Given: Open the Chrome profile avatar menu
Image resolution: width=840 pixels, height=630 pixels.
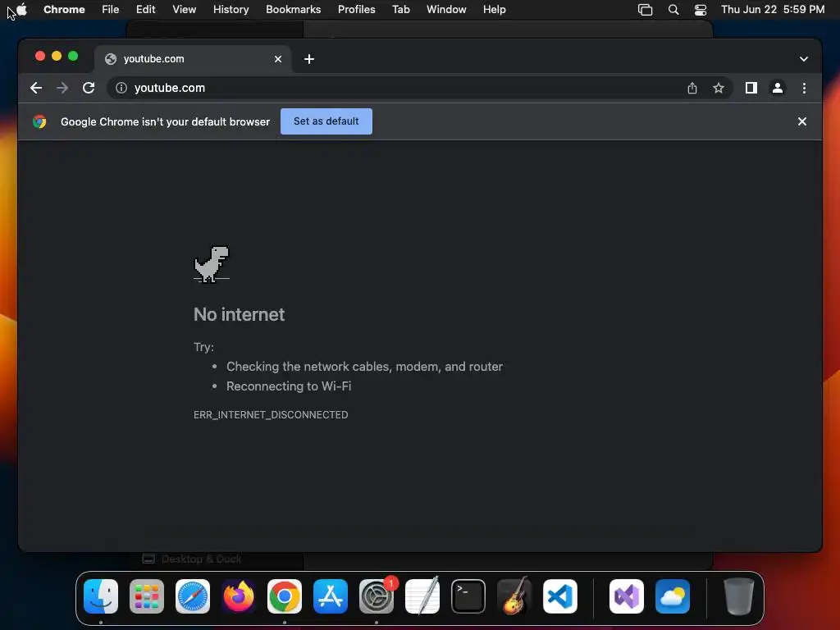Looking at the screenshot, I should coord(778,88).
